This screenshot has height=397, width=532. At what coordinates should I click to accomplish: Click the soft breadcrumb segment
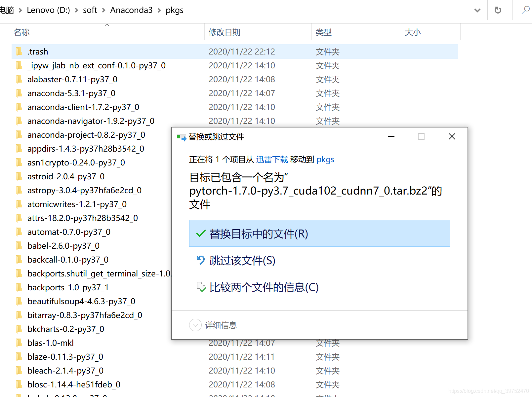[90, 10]
